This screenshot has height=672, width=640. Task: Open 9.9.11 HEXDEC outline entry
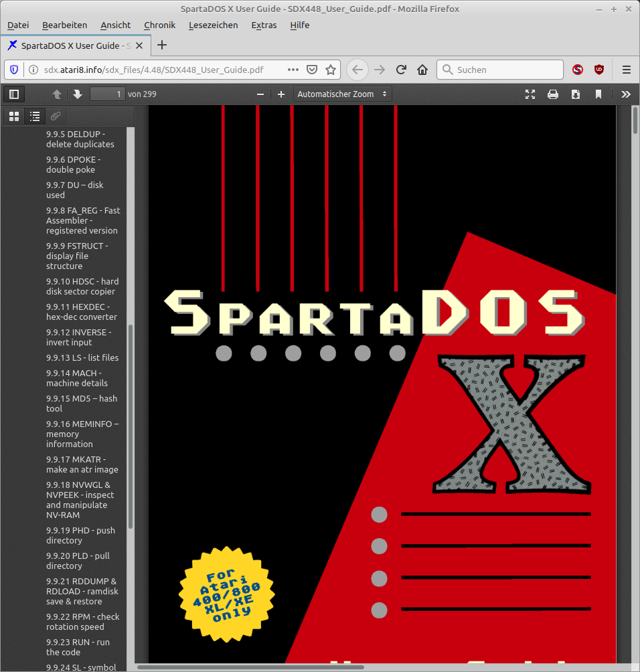coord(82,312)
